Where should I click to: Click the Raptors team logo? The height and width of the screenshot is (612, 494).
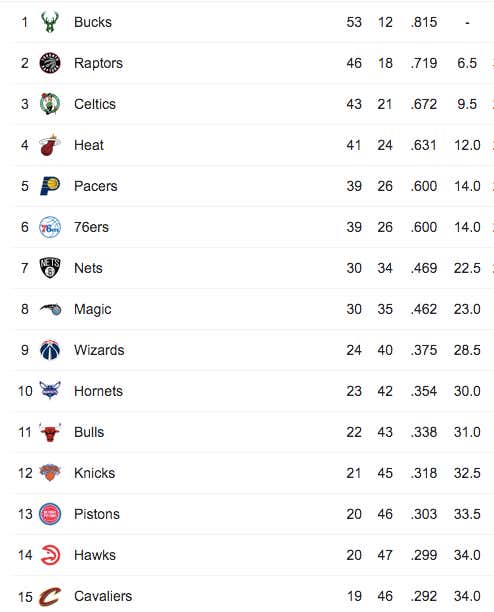[50, 63]
